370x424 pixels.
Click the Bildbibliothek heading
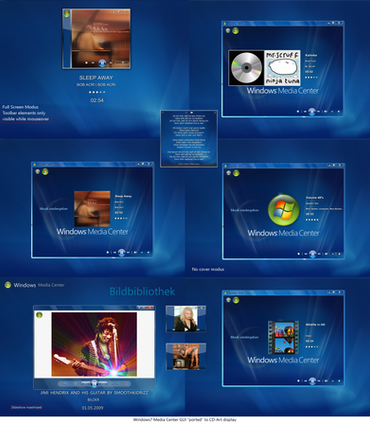coord(142,292)
